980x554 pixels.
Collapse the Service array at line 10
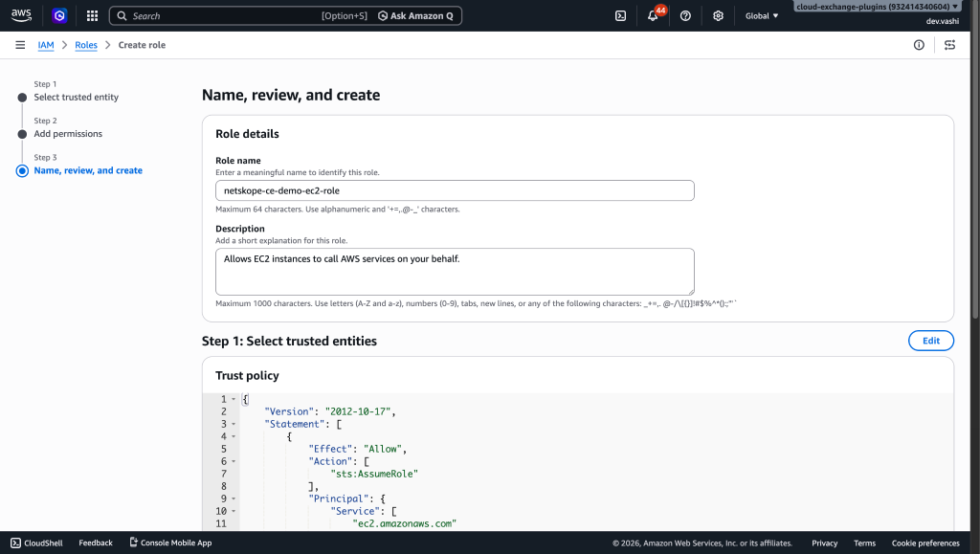[x=234, y=512]
